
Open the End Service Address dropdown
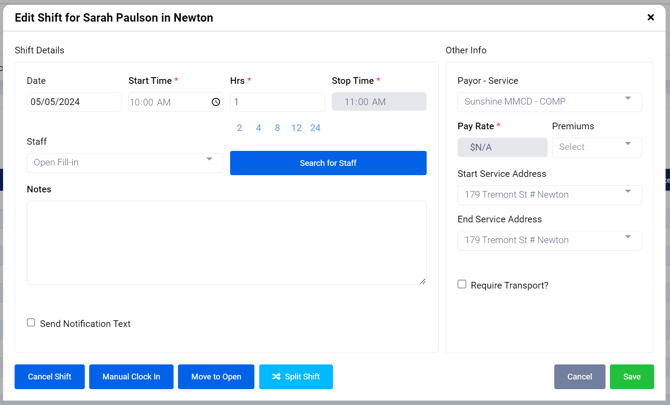549,240
